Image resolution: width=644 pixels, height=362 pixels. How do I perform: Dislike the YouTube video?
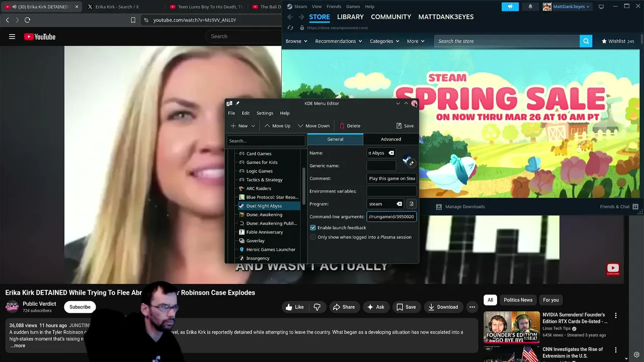click(x=317, y=307)
